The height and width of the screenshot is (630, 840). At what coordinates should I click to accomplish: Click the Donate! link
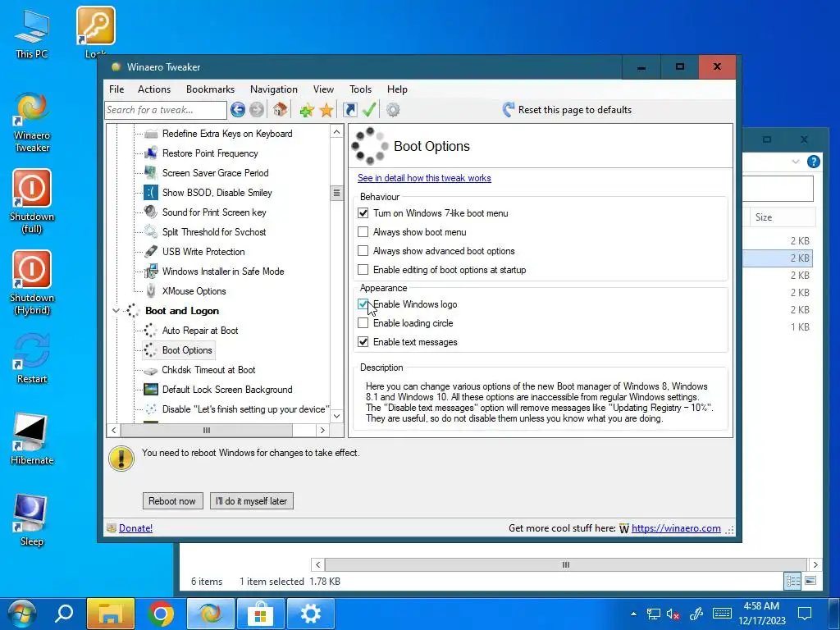tap(135, 528)
